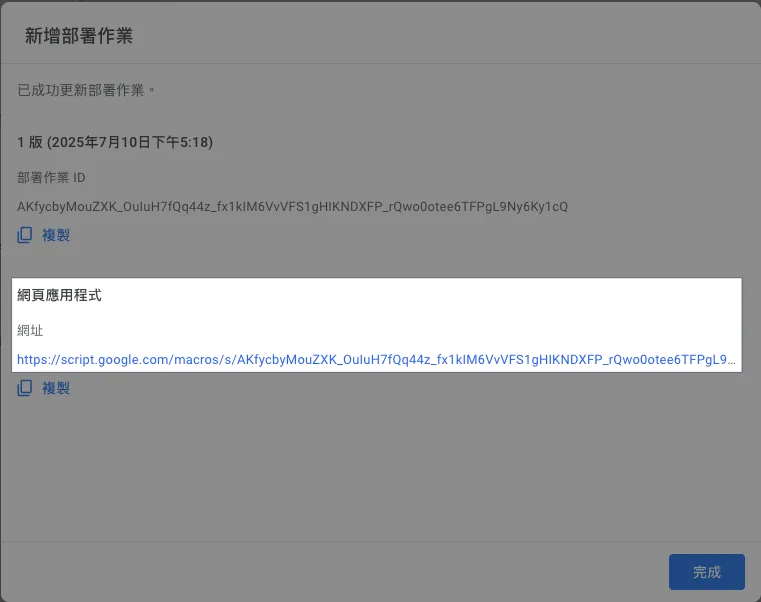The height and width of the screenshot is (602, 761).
Task: Click the 網頁應用程式 section heading
Action: 59,296
